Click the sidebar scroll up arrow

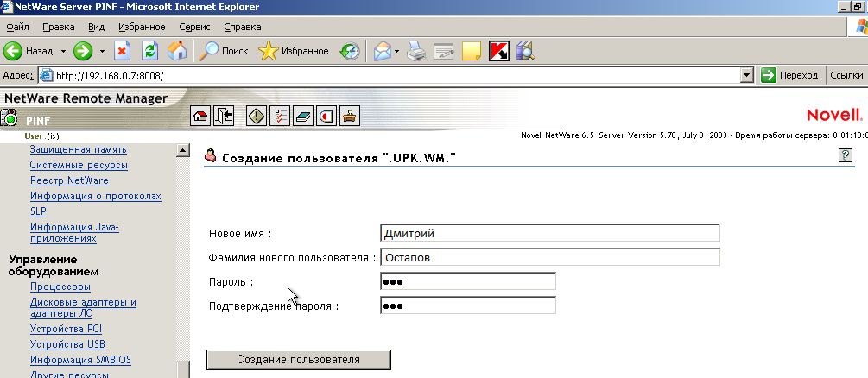point(182,149)
